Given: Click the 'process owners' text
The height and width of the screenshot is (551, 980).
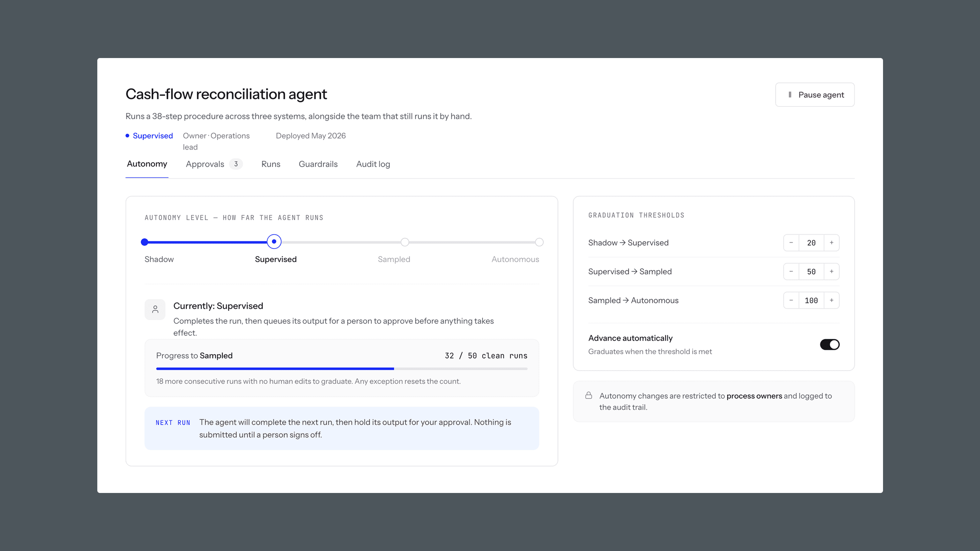Looking at the screenshot, I should pos(754,396).
